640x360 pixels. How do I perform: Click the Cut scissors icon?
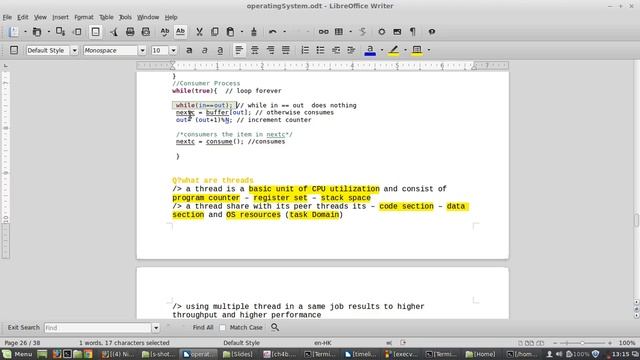(x=199, y=32)
